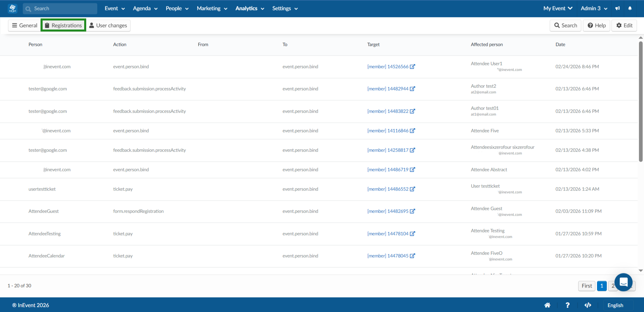
Task: Open announcements megaphone icon
Action: pyautogui.click(x=618, y=8)
